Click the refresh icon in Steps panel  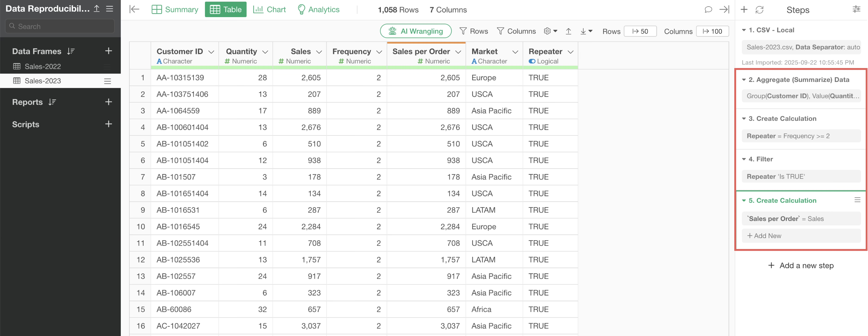(759, 10)
